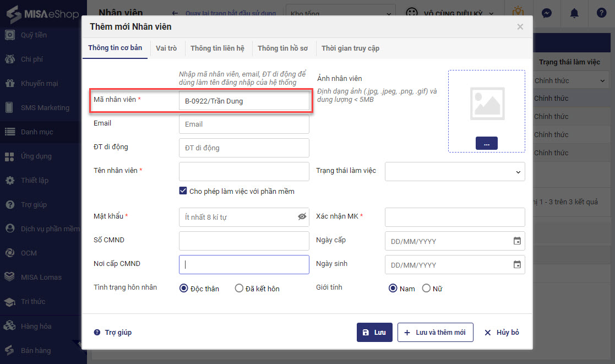Open Tri thức sidebar item
Screen dimensions: 615x364
point(33,302)
